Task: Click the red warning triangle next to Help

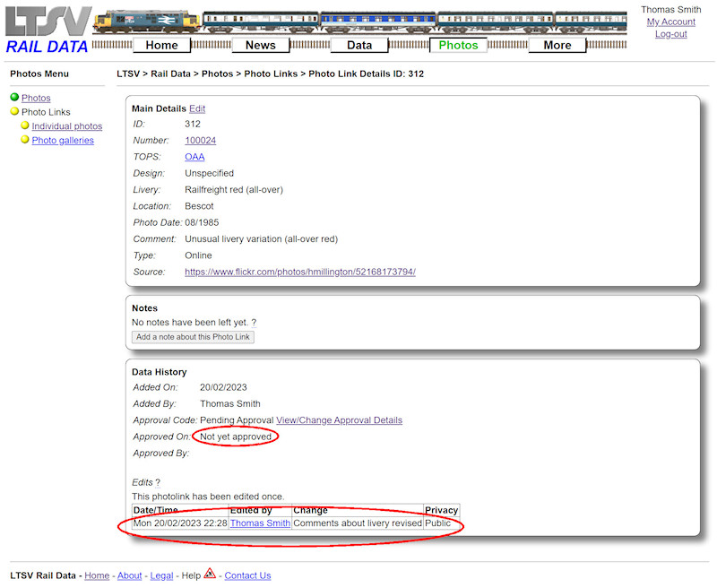Action: (x=209, y=575)
